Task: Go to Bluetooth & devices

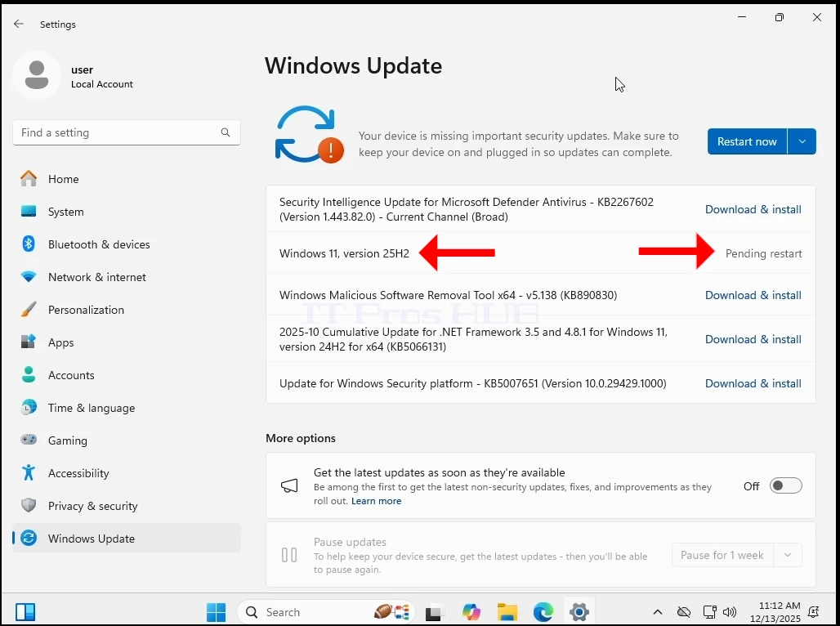Action: coord(127,244)
